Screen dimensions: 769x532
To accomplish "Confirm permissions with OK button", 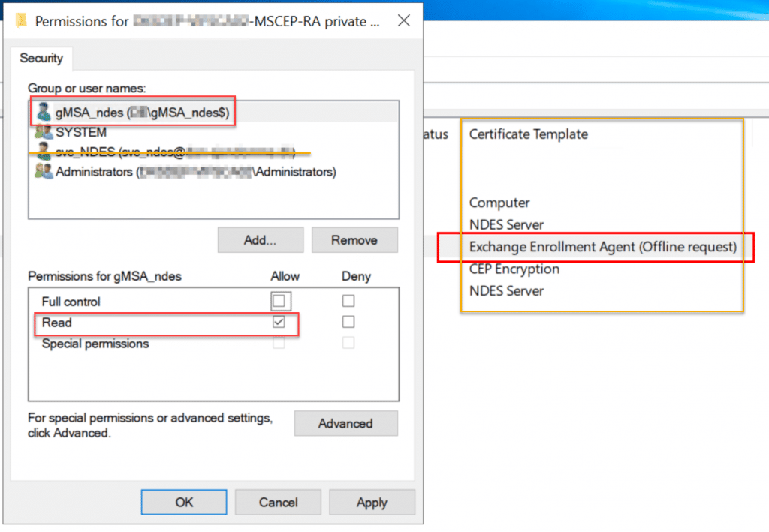I will (183, 502).
